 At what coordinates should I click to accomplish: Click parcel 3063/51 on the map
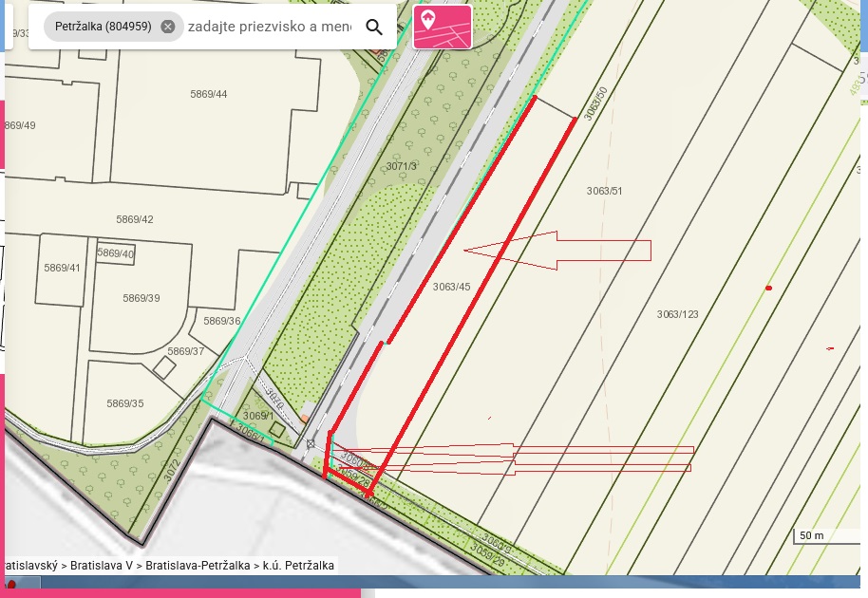point(604,191)
